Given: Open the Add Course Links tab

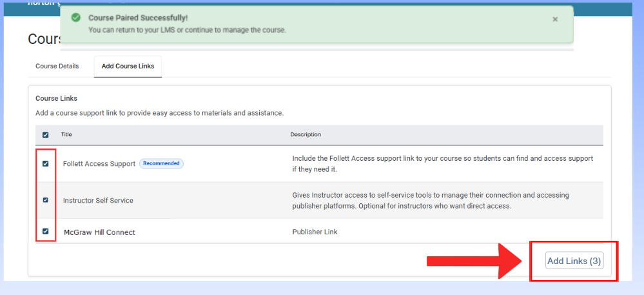Looking at the screenshot, I should 128,66.
